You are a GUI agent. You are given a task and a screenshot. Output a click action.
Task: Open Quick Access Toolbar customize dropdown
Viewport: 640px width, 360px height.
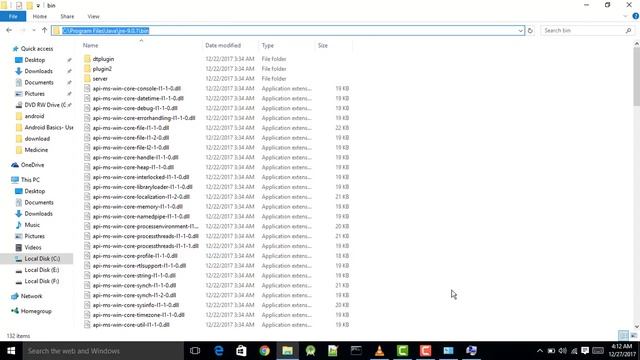(x=38, y=5)
